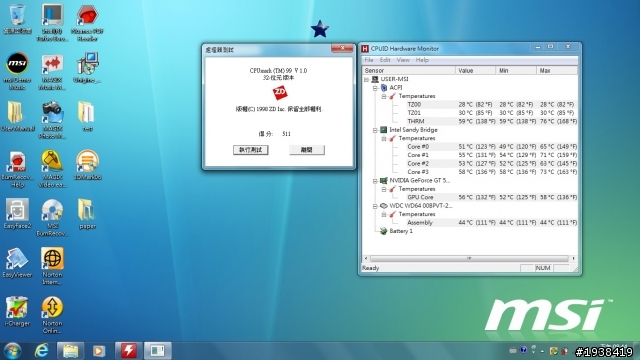
Task: Open the Norton Online Backup shortcut
Action: (52, 315)
